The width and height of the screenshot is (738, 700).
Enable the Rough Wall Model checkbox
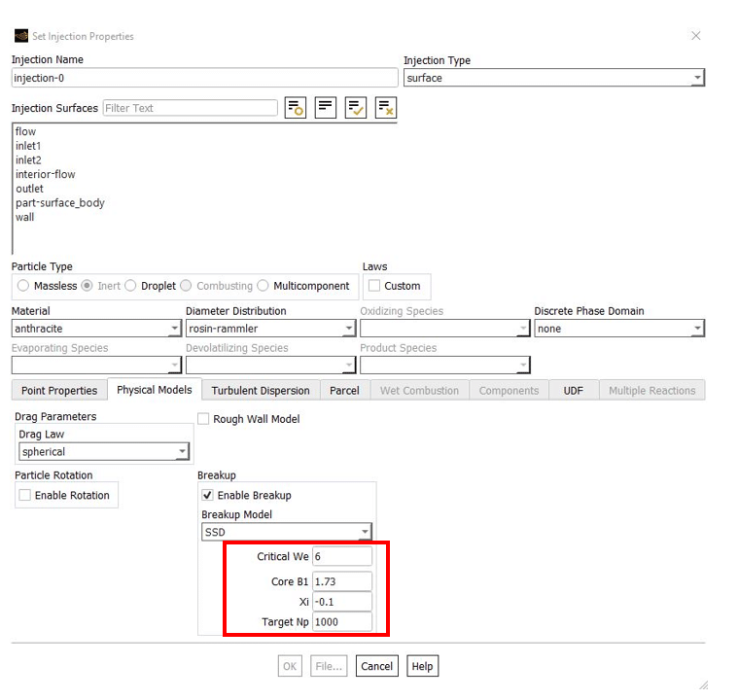[x=204, y=419]
